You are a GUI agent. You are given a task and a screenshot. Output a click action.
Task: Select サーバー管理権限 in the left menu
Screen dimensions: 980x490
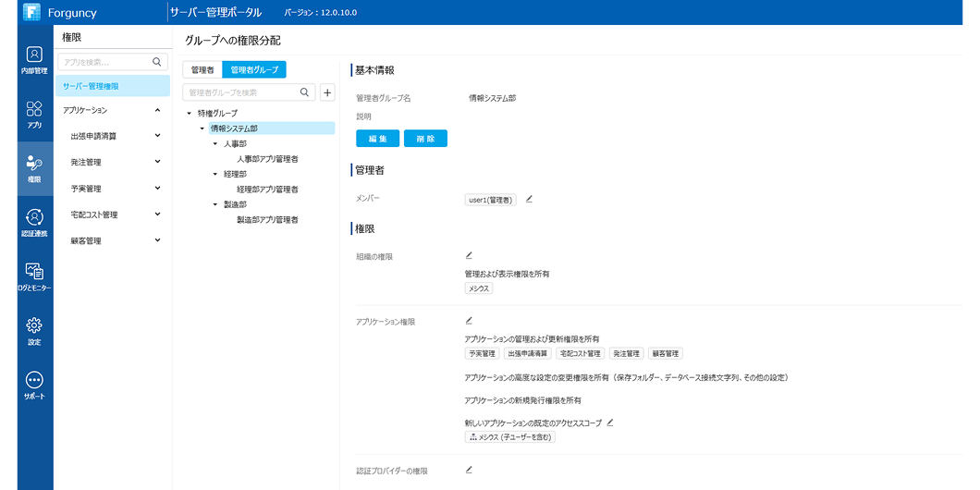[x=113, y=86]
